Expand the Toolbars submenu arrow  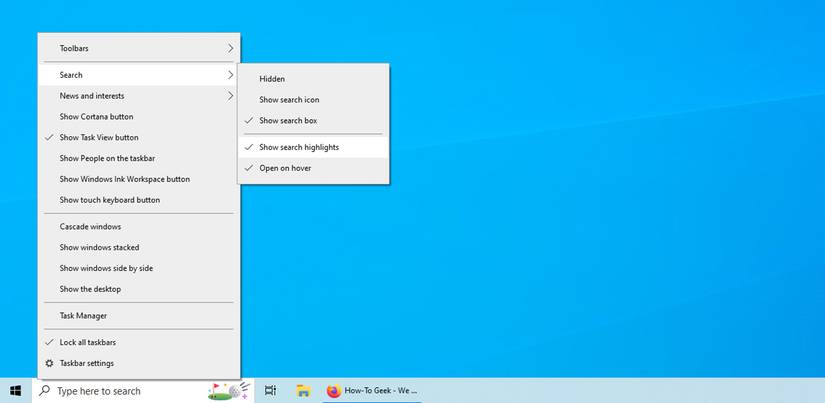(230, 48)
